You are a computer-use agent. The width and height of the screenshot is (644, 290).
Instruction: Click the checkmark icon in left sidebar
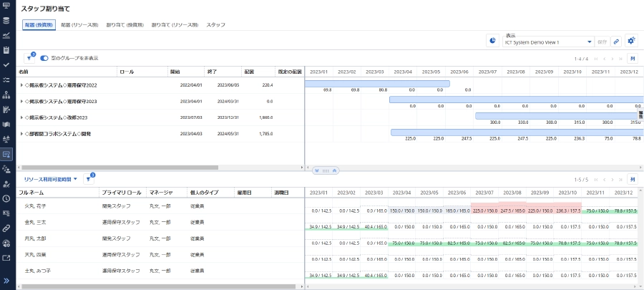(6, 64)
